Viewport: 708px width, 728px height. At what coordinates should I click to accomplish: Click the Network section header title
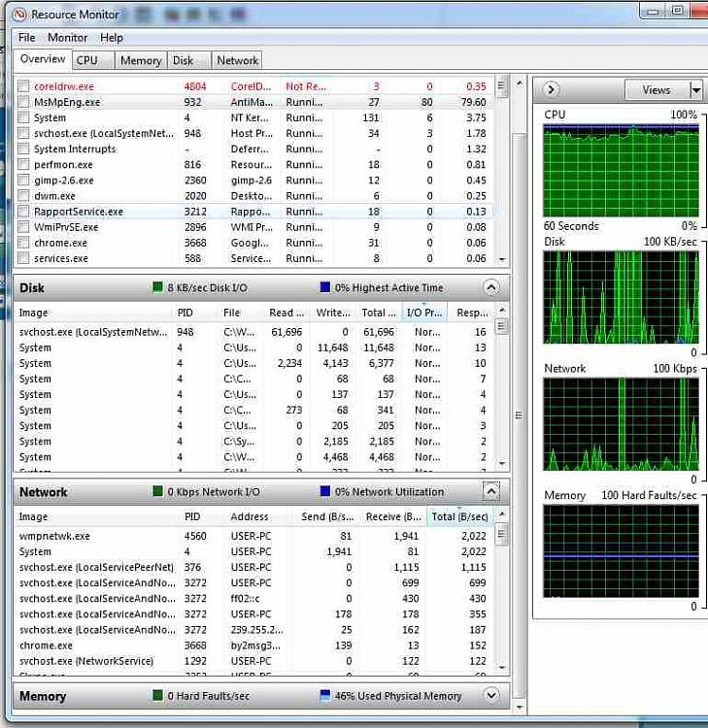point(43,492)
